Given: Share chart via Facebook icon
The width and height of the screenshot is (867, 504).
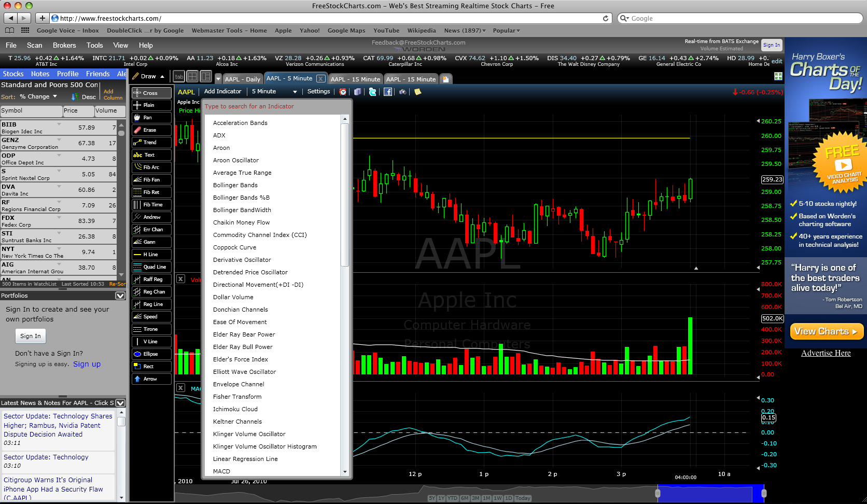Looking at the screenshot, I should pos(388,92).
